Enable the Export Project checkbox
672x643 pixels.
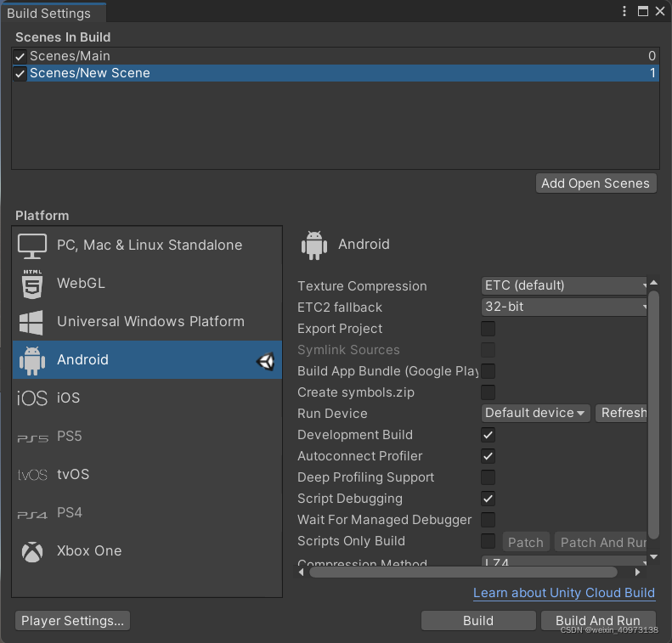click(488, 329)
